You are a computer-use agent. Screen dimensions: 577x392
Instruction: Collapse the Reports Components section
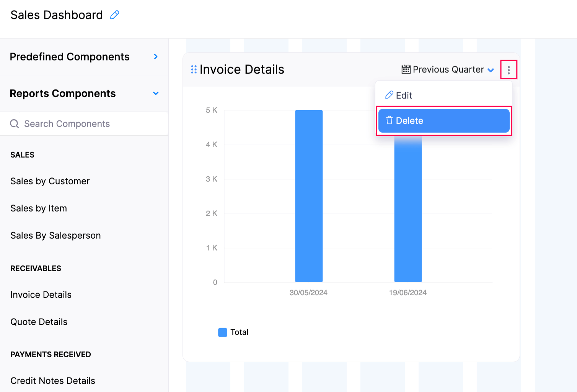[155, 93]
